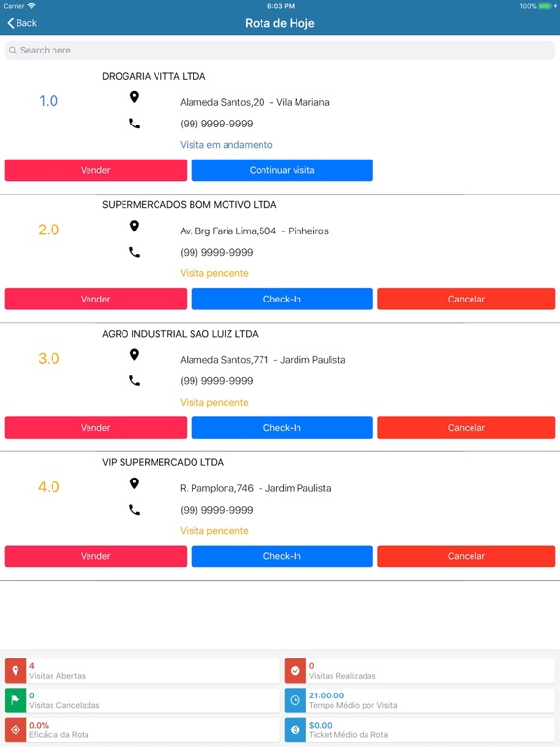Tap Check-In for VIP Supermercado
The image size is (560, 747).
click(x=282, y=556)
